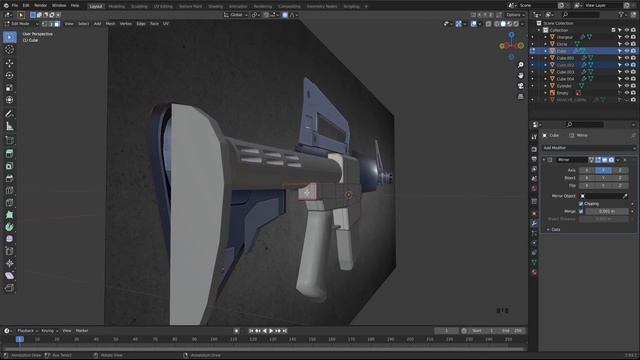
Task: Collapse the Collection tree in outliner
Action: tap(539, 30)
